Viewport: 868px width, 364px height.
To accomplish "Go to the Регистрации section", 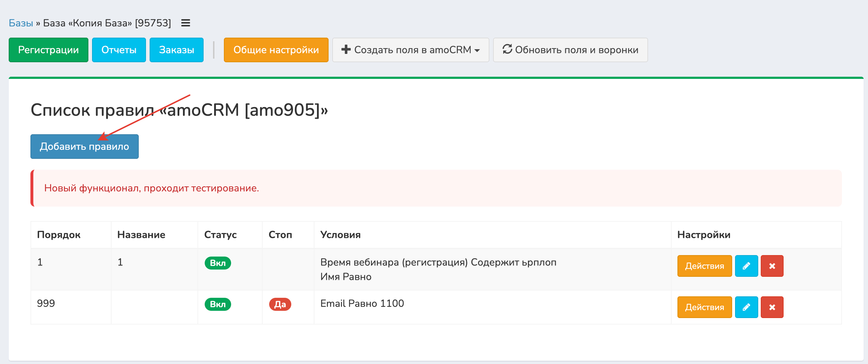I will click(x=49, y=50).
